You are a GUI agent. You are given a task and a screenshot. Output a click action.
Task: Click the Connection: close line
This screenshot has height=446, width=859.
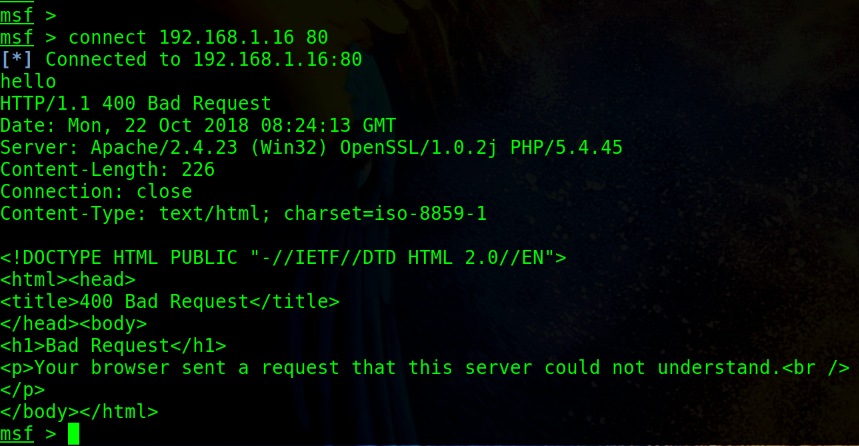(x=96, y=191)
